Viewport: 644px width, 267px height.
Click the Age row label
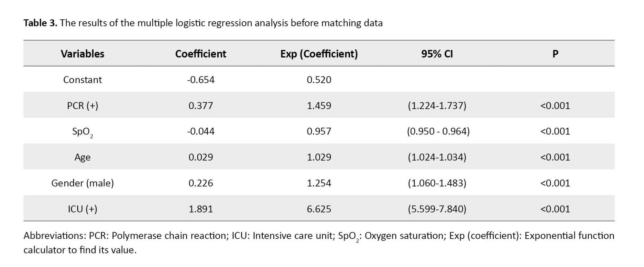(82, 157)
